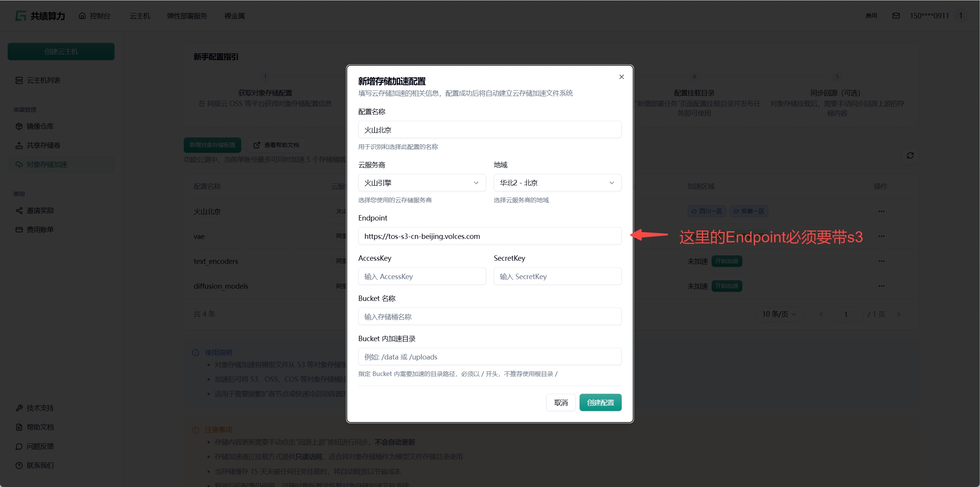
Task: Close the storage acceleration config dialog
Action: tap(621, 77)
